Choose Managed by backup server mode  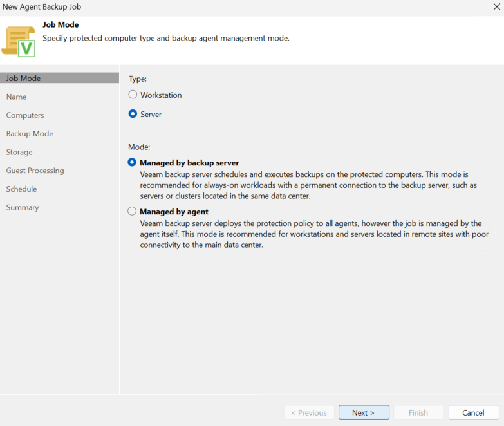pos(132,163)
